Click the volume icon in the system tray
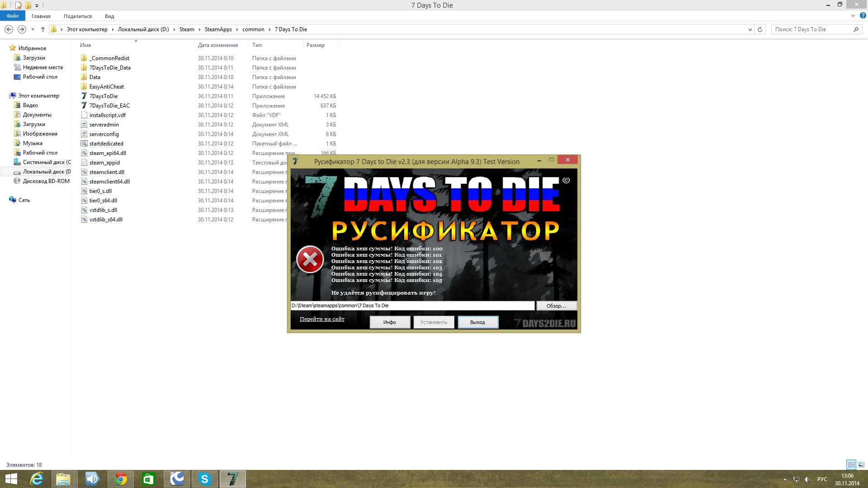Image resolution: width=868 pixels, height=488 pixels. click(807, 479)
